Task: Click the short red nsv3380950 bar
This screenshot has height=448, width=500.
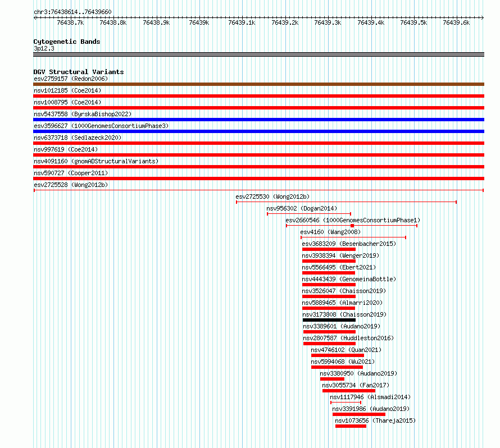Action: pyautogui.click(x=332, y=379)
